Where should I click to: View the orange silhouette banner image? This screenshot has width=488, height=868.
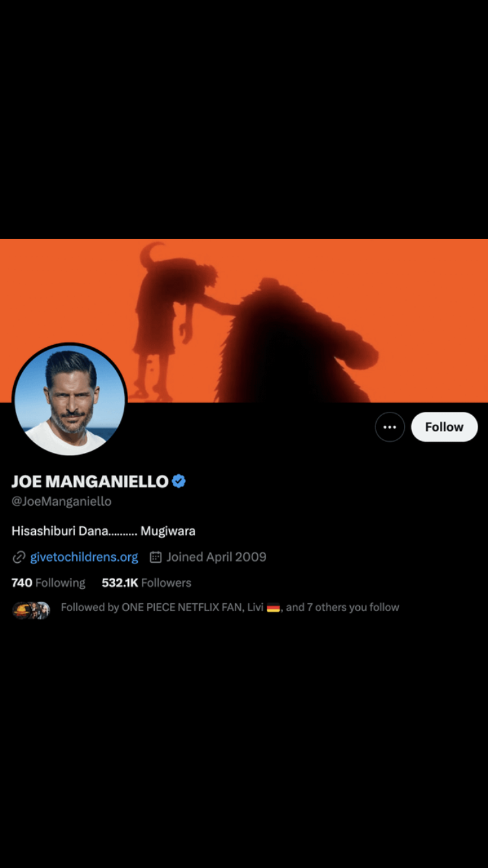[244, 320]
